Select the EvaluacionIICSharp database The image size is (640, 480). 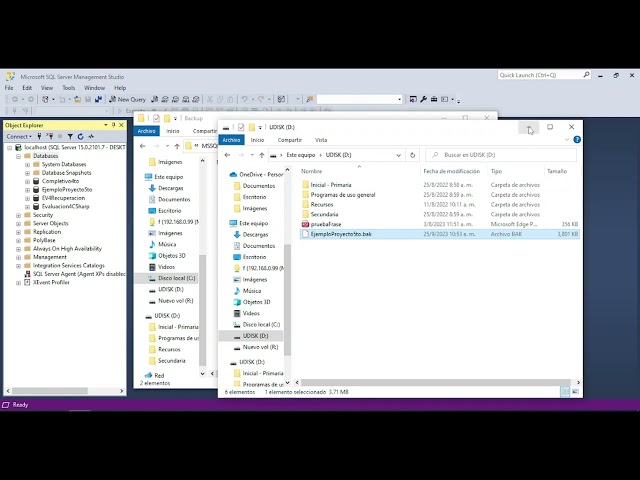(65, 207)
